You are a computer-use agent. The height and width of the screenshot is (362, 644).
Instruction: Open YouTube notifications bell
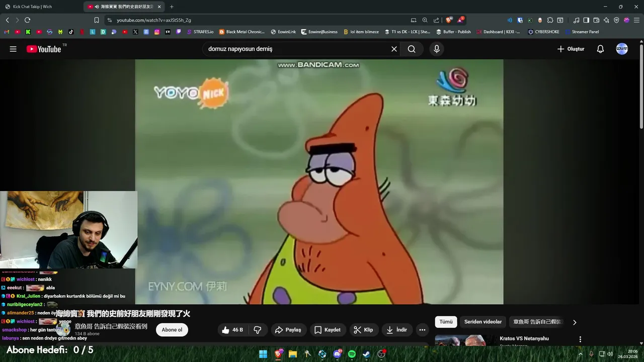point(600,49)
